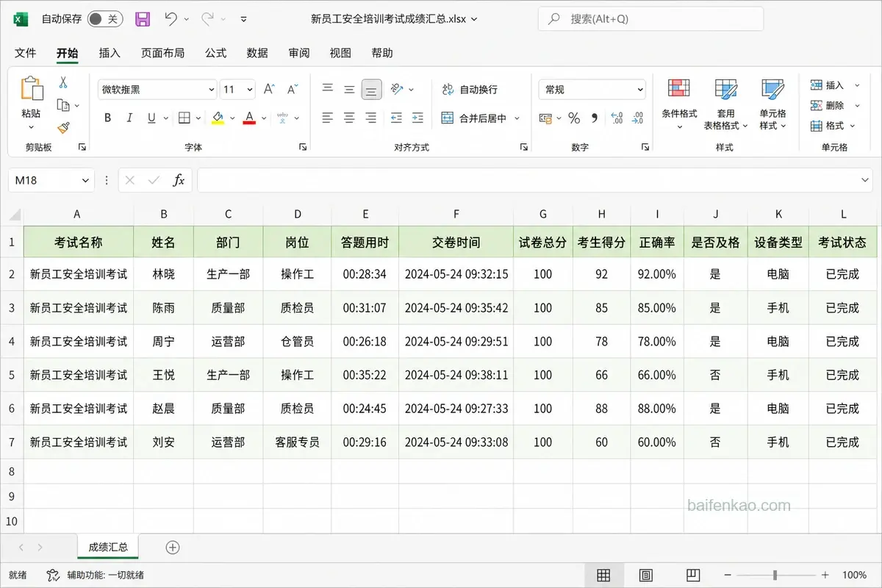Switch to Normal view in status bar
This screenshot has height=588, width=882.
[x=603, y=575]
